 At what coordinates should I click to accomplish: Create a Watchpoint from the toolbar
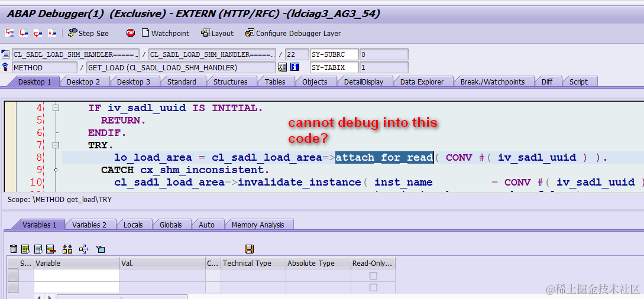coord(166,33)
